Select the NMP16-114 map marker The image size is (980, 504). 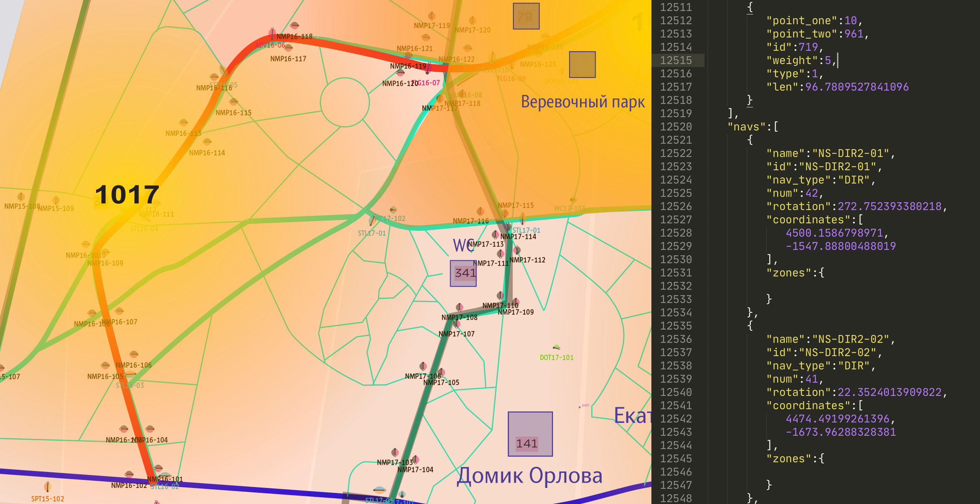pos(207,142)
